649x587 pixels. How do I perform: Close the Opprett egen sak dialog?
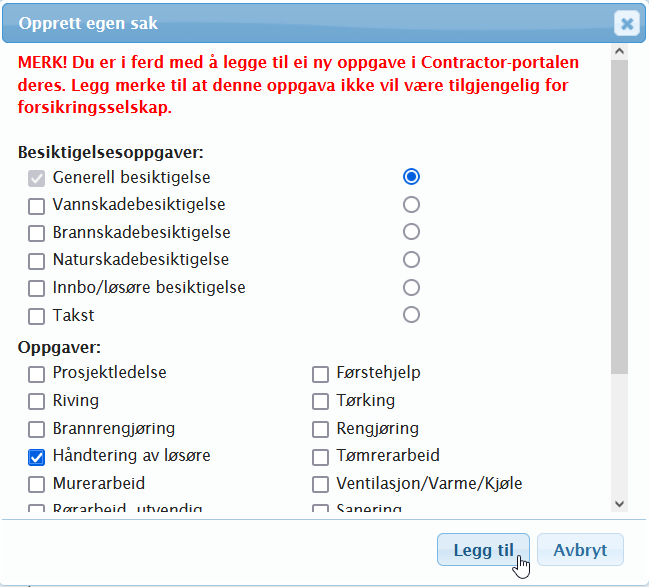[626, 23]
